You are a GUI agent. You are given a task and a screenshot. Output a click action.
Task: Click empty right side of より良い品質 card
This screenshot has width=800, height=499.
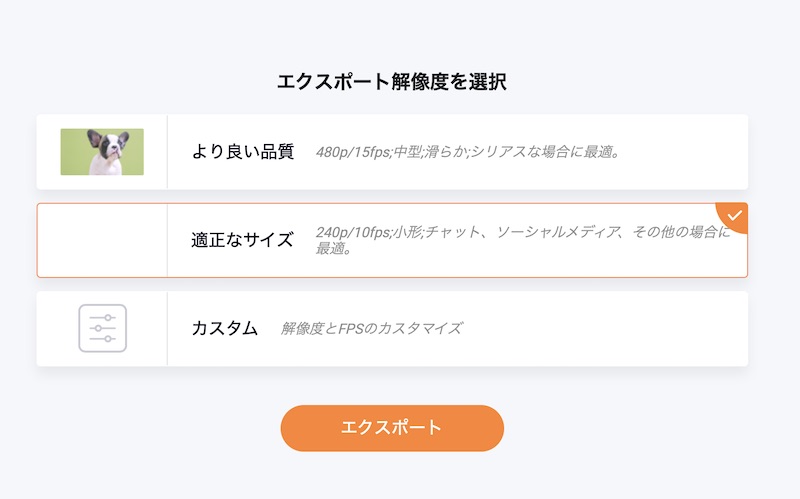click(684, 152)
